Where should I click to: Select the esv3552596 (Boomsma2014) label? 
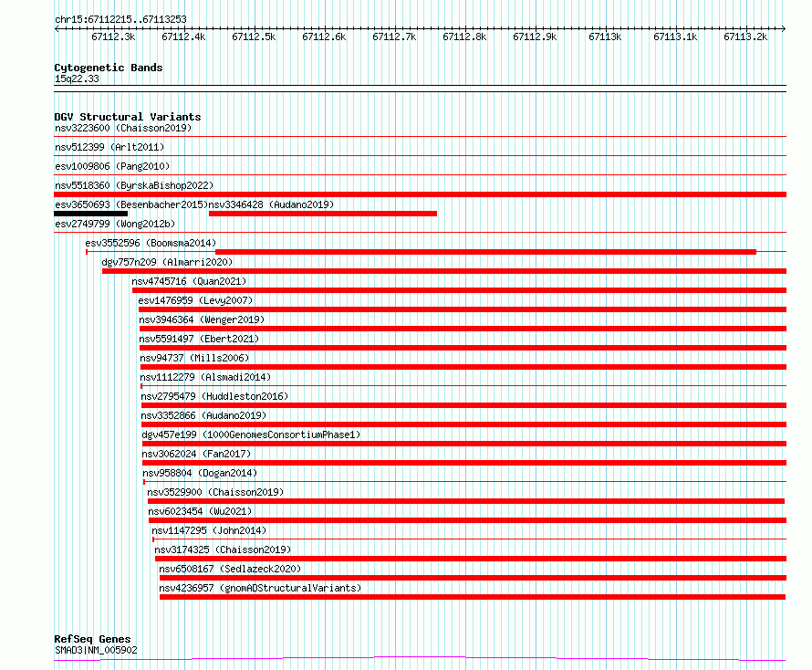[x=151, y=243]
